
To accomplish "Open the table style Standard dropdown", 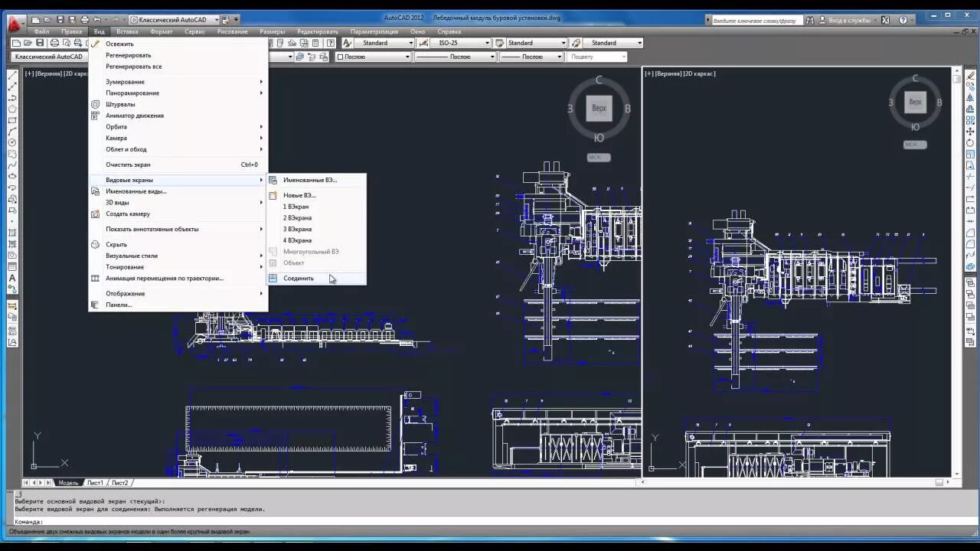I will coord(537,43).
